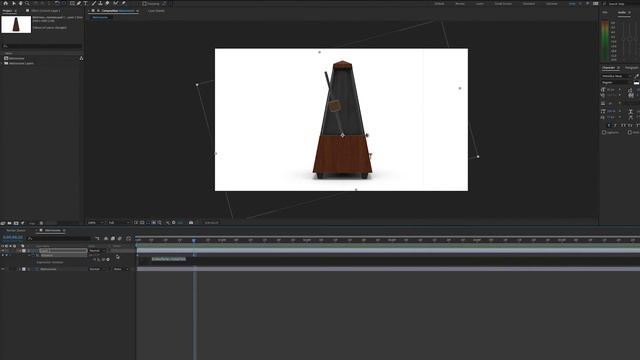This screenshot has height=360, width=640.
Task: Open the Full resolution dropdown
Action: tap(118, 222)
